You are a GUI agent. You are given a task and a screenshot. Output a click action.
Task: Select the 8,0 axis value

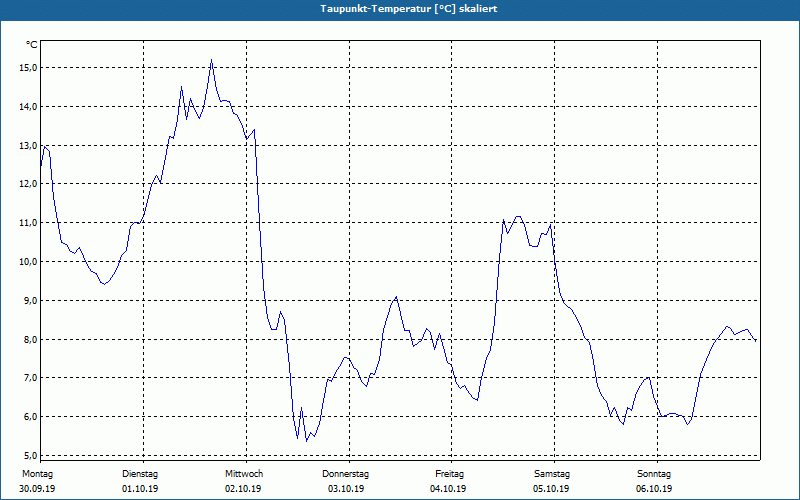pos(31,339)
